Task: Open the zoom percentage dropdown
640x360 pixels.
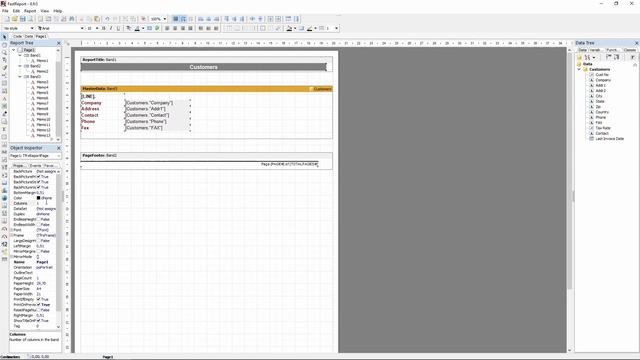Action: click(165, 19)
